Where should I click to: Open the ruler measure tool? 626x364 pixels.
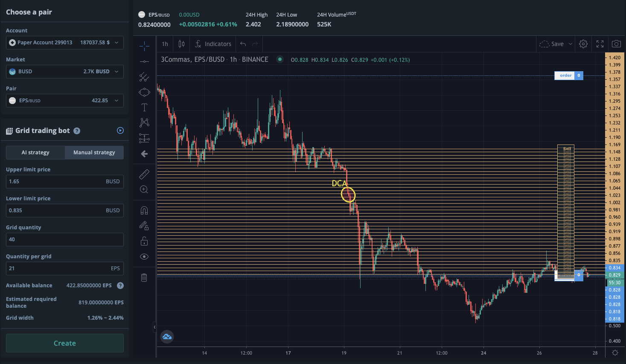coord(144,174)
